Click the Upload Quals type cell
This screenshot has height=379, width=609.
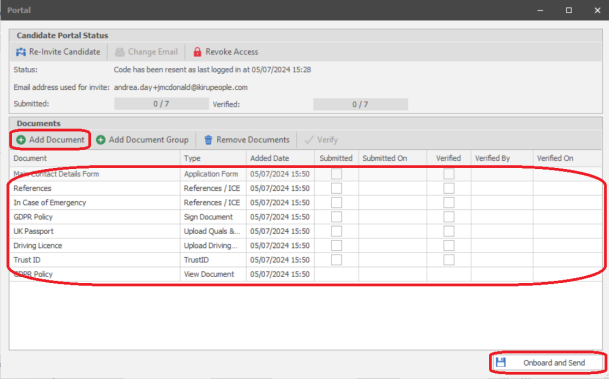(213, 231)
